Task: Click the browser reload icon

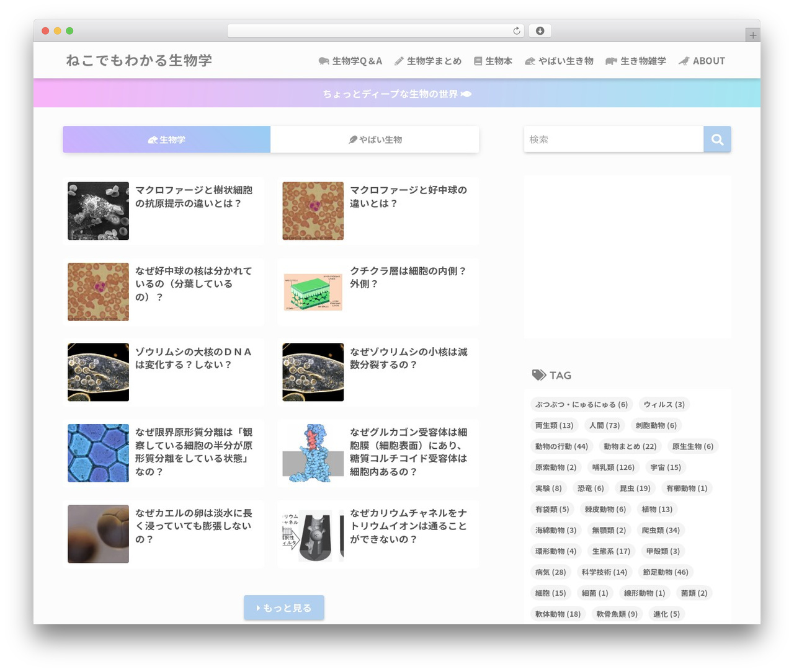Action: [x=517, y=31]
